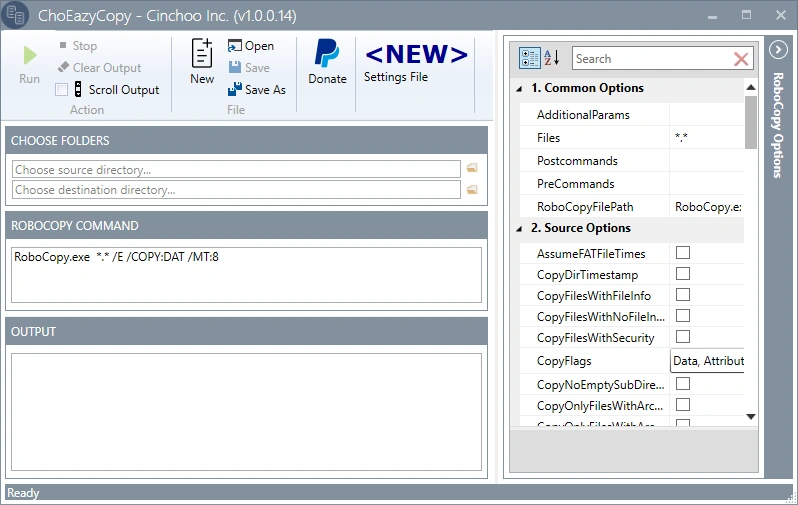Collapse the RoboCopy Options side panel arrow
Screen dimensions: 798x505
point(778,50)
